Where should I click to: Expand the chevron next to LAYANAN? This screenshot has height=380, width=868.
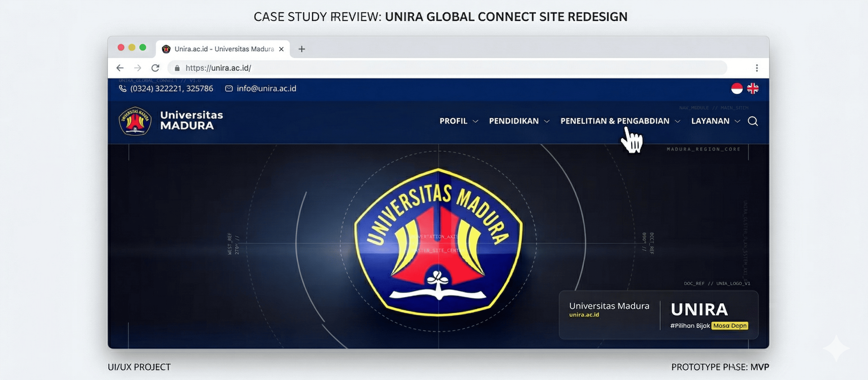[x=737, y=121]
